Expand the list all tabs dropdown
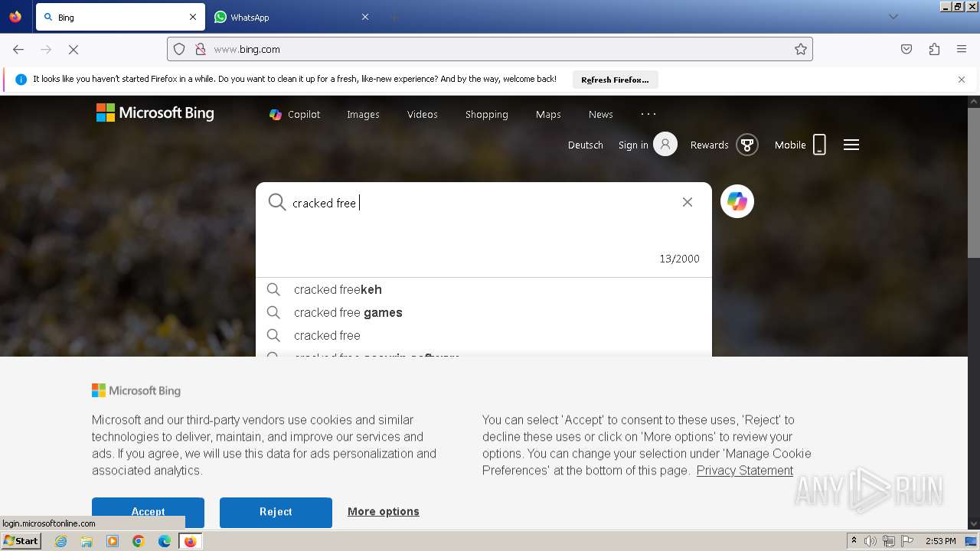Viewport: 980px width, 551px height. 893,17
